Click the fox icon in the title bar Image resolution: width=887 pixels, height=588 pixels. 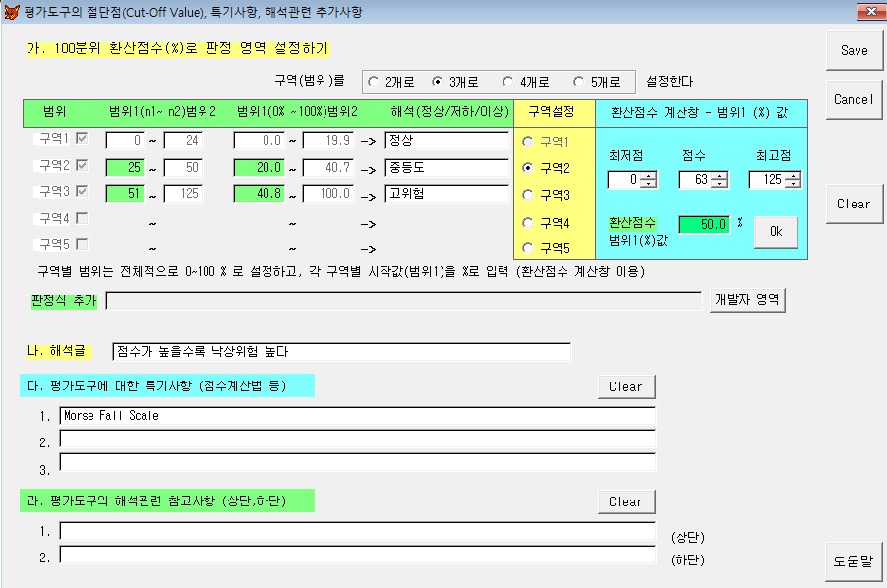pyautogui.click(x=11, y=10)
